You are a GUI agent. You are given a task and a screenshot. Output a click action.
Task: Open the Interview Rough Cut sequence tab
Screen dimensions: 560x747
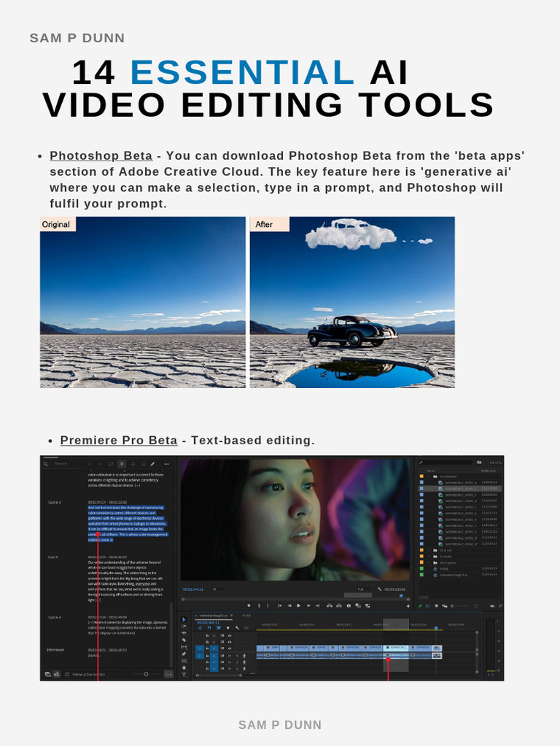[x=214, y=616]
